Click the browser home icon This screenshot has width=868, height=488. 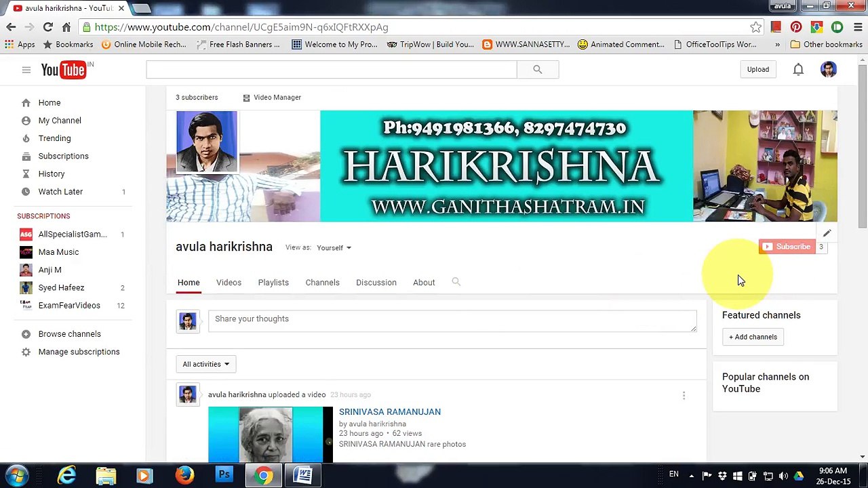[66, 27]
